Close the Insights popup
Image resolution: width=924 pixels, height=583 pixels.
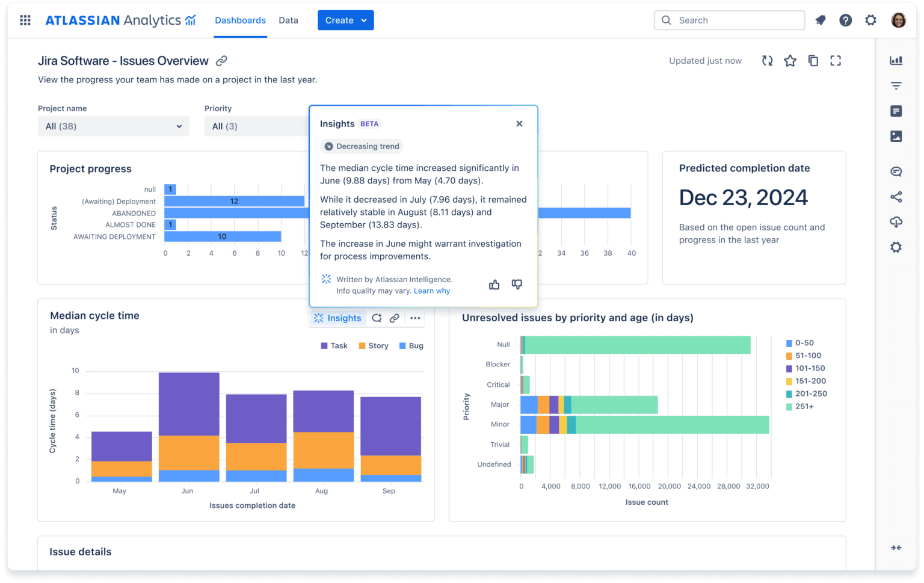pos(519,124)
